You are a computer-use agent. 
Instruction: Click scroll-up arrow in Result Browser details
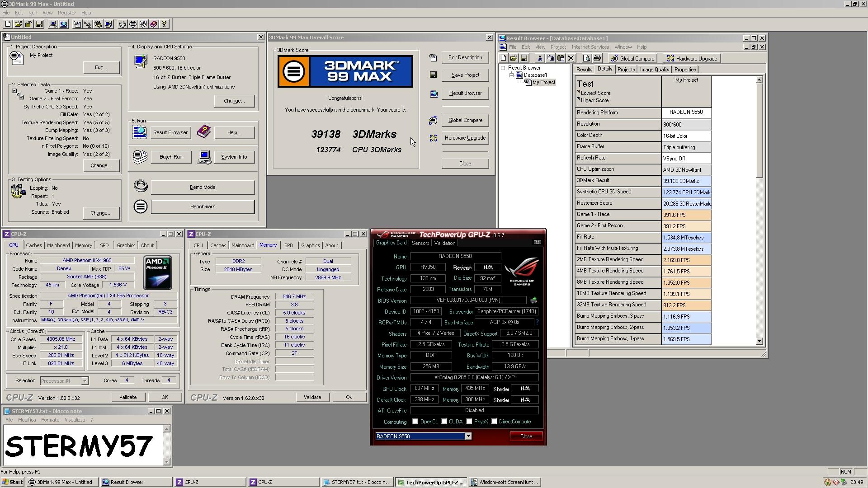pos(759,80)
